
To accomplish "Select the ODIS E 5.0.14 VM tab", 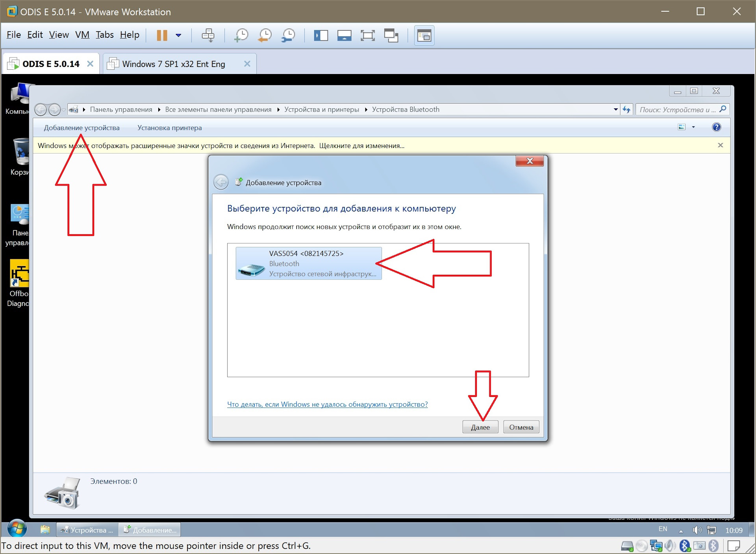I will point(50,63).
